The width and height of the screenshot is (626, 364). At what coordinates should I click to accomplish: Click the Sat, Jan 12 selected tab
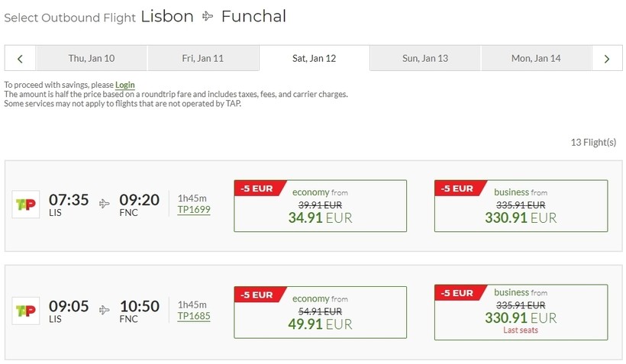click(x=315, y=58)
